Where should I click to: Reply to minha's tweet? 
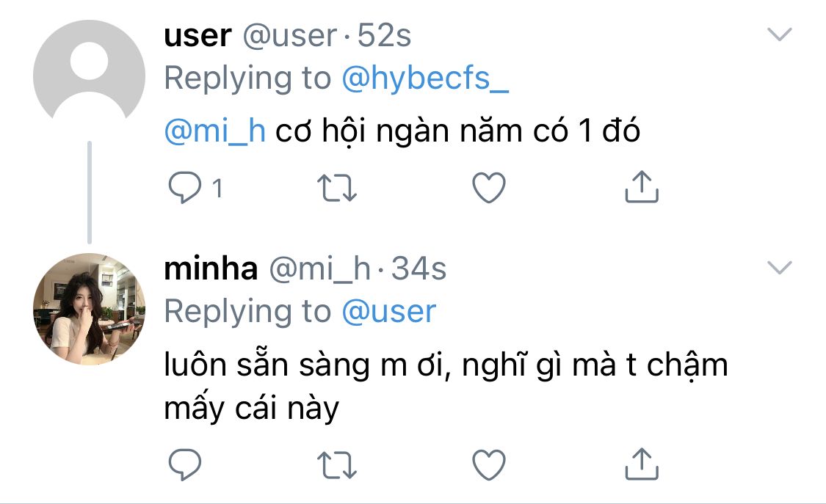click(185, 464)
